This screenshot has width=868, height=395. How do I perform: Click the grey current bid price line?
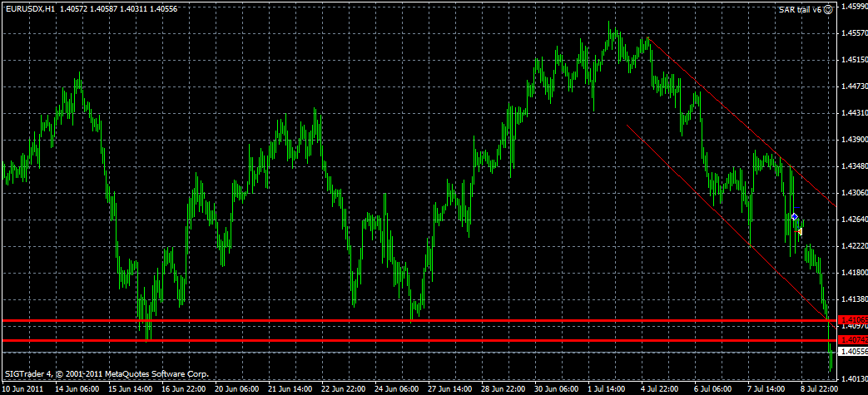click(419, 352)
